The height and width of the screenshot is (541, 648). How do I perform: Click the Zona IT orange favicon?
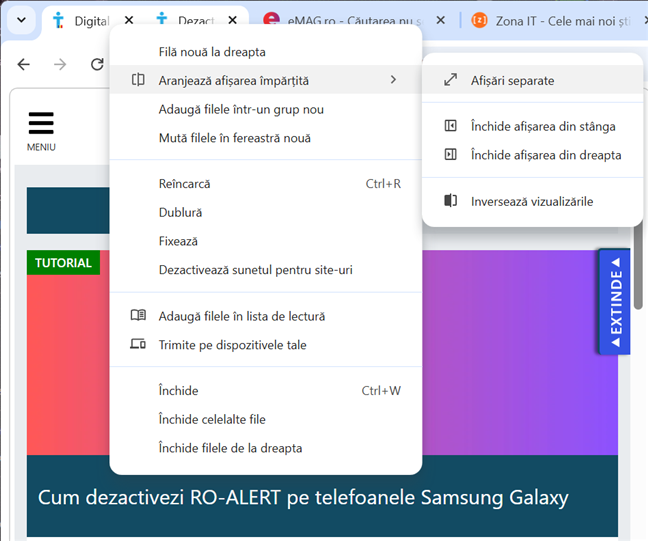[x=479, y=20]
